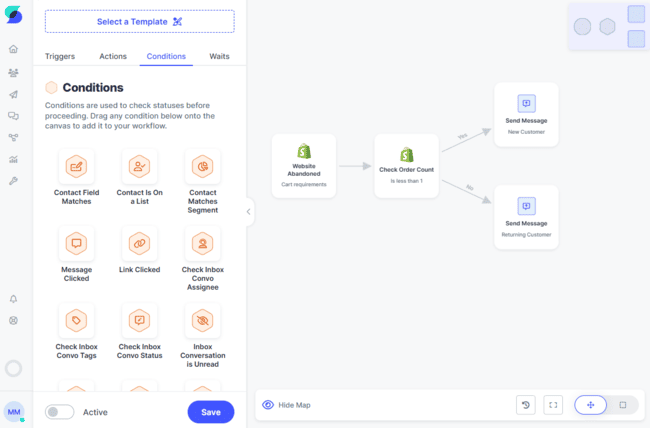The height and width of the screenshot is (428, 650).
Task: Open the MM user avatar
Action: click(14, 412)
